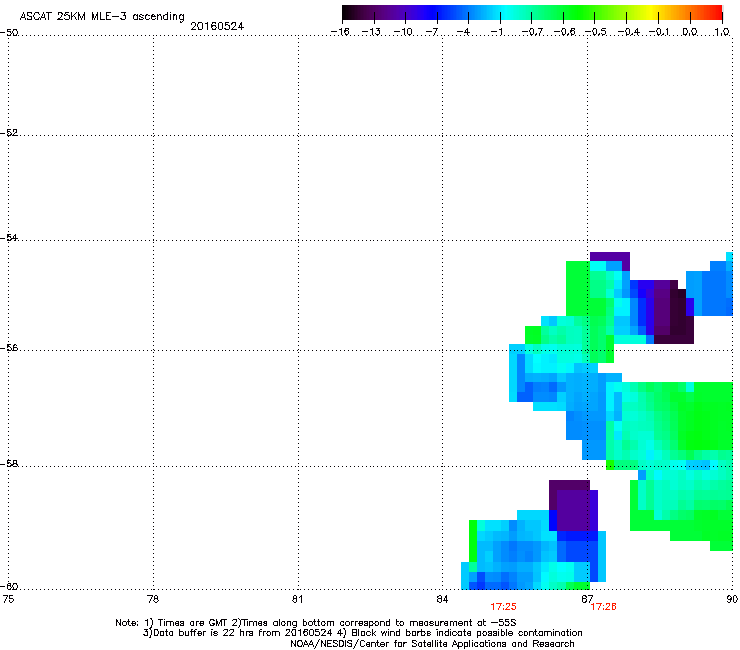Click the large bright green data block near 89.5E, -57.5

coord(706,415)
